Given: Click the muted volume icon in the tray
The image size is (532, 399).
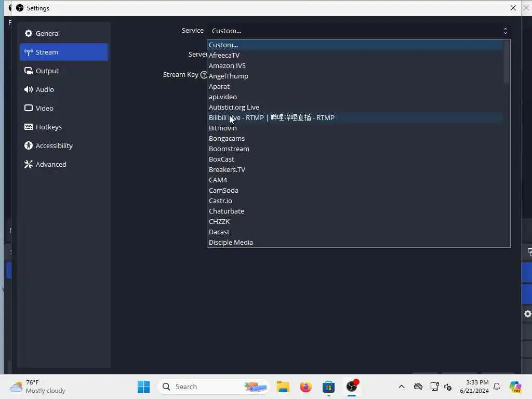Looking at the screenshot, I should coord(448,387).
